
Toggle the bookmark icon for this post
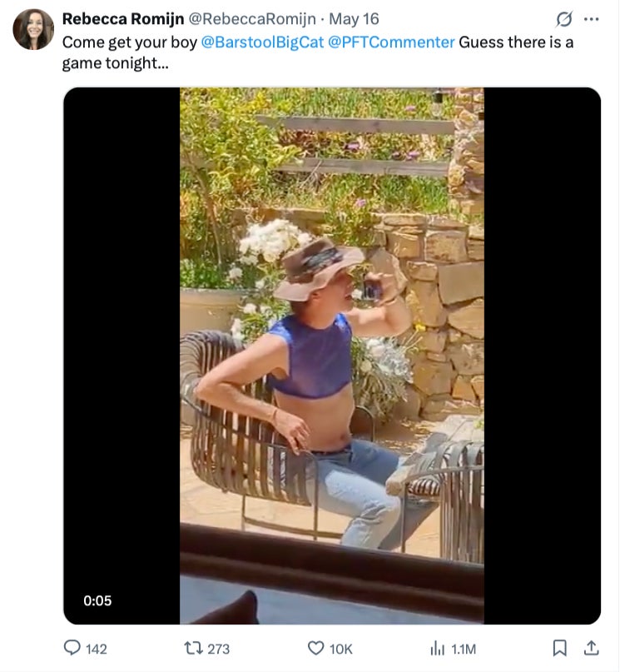tap(560, 648)
